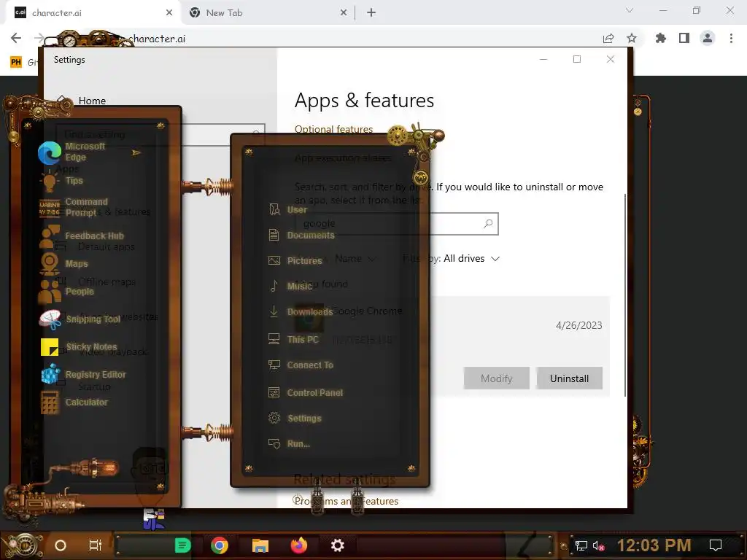This screenshot has height=560, width=747.
Task: Open Music from start menu panel
Action: click(290, 286)
